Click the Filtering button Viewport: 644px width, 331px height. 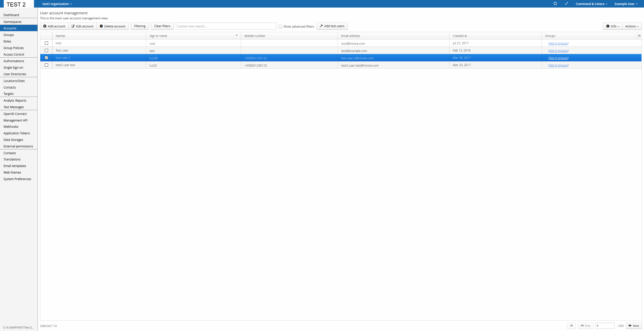(140, 26)
